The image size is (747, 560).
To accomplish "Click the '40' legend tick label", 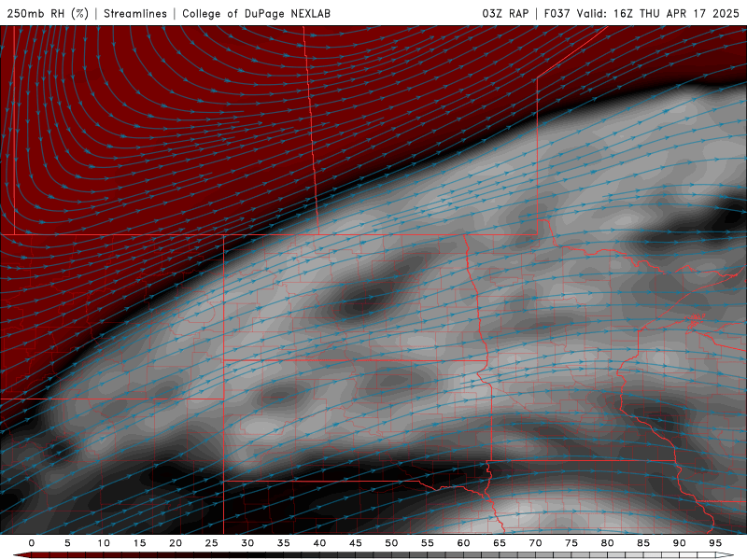I will (x=319, y=543).
